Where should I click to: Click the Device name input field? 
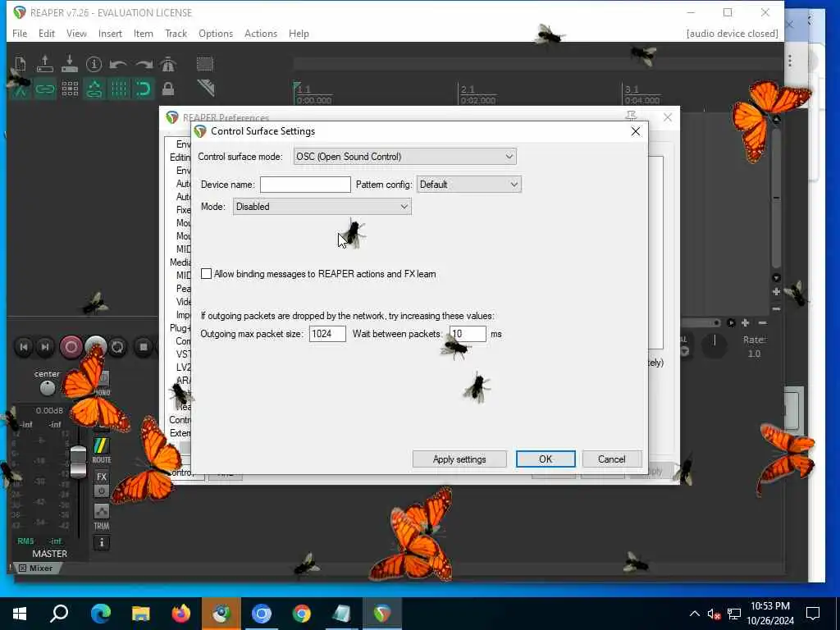[305, 185]
